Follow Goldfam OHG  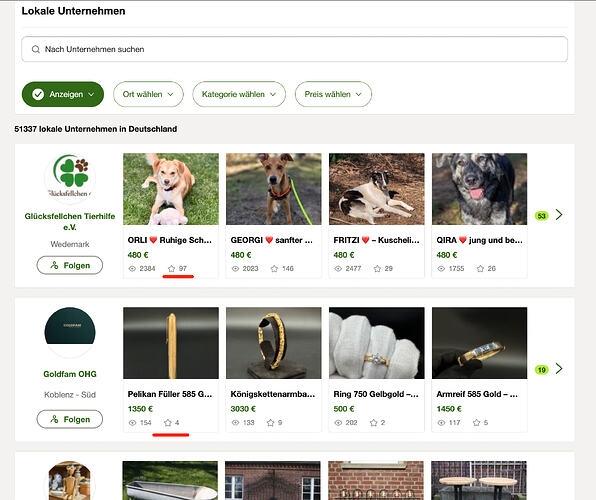click(x=70, y=419)
